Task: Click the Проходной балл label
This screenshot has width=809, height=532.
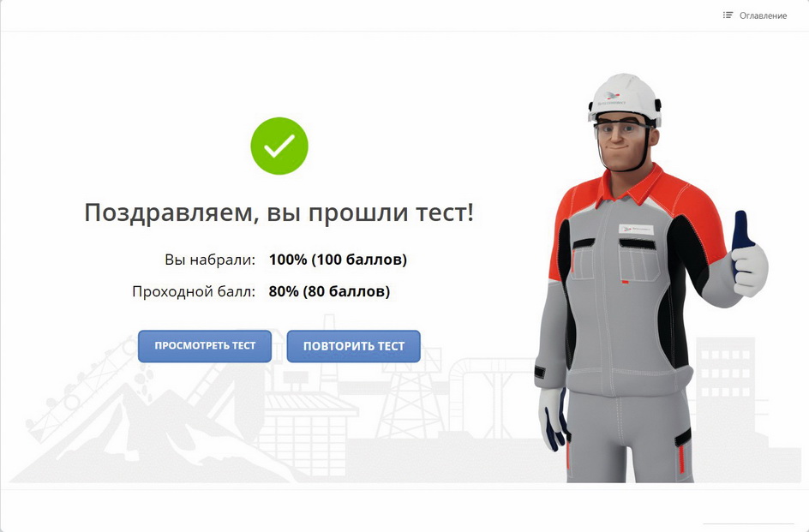Action: [x=194, y=292]
